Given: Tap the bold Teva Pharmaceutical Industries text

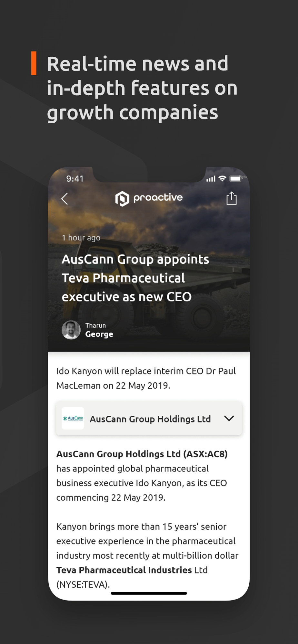Looking at the screenshot, I should coord(124,570).
